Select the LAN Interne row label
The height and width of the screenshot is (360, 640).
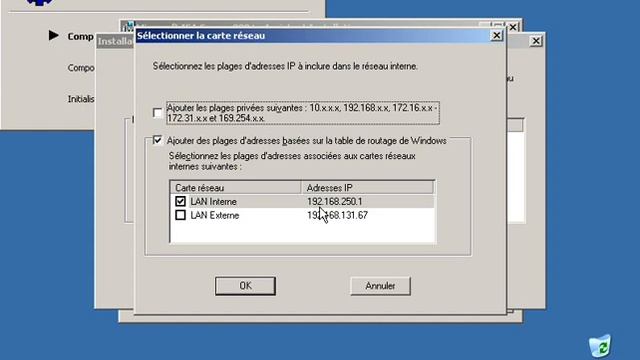click(213, 202)
